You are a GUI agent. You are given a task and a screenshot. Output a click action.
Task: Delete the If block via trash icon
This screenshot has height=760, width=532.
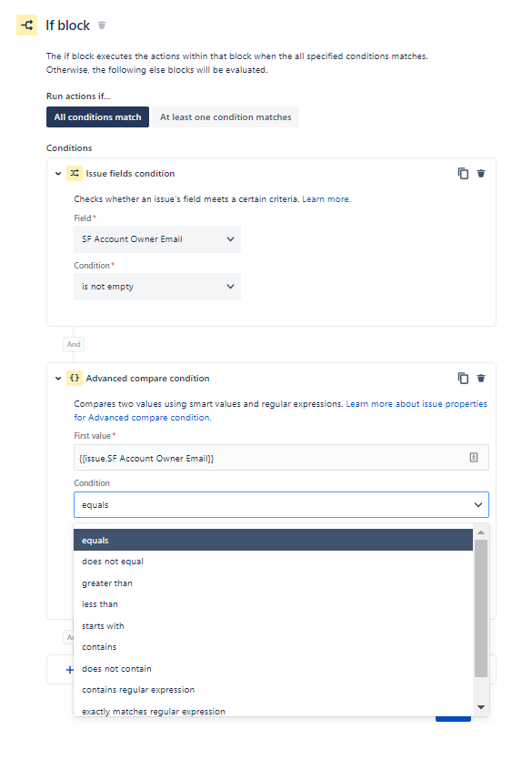coord(102,25)
